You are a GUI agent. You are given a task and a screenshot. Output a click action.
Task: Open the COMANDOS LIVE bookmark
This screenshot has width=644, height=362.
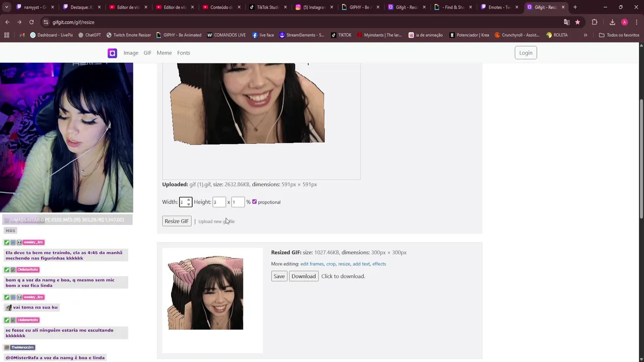(x=226, y=35)
